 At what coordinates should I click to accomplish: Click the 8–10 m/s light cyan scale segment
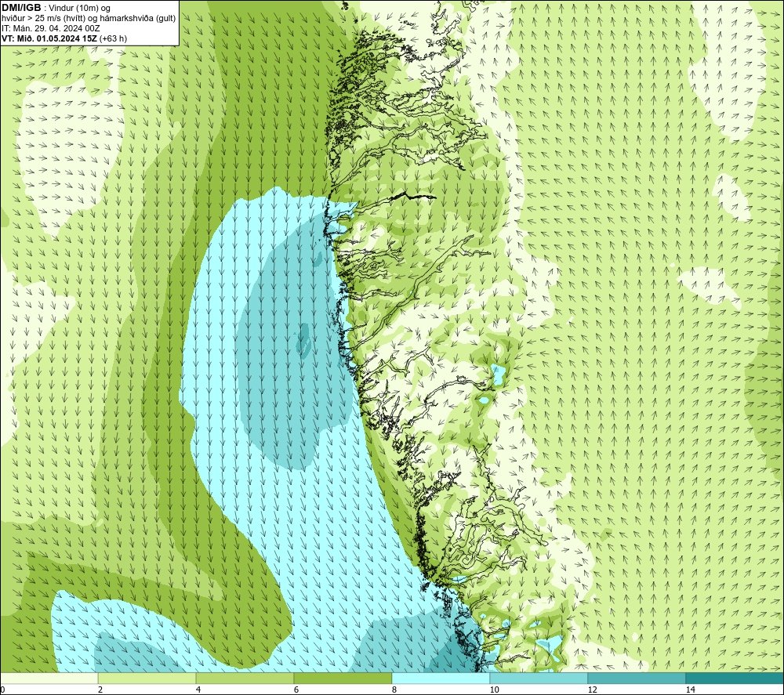coord(441,678)
